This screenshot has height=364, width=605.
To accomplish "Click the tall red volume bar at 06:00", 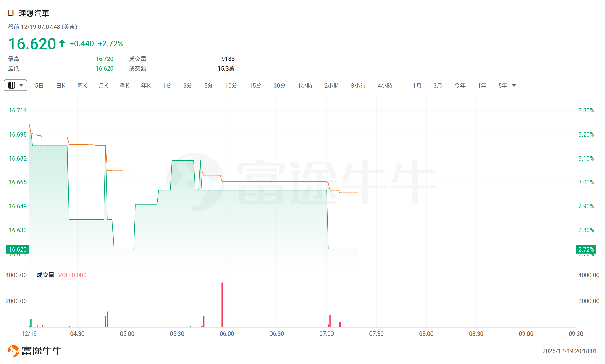I will click(x=222, y=305).
